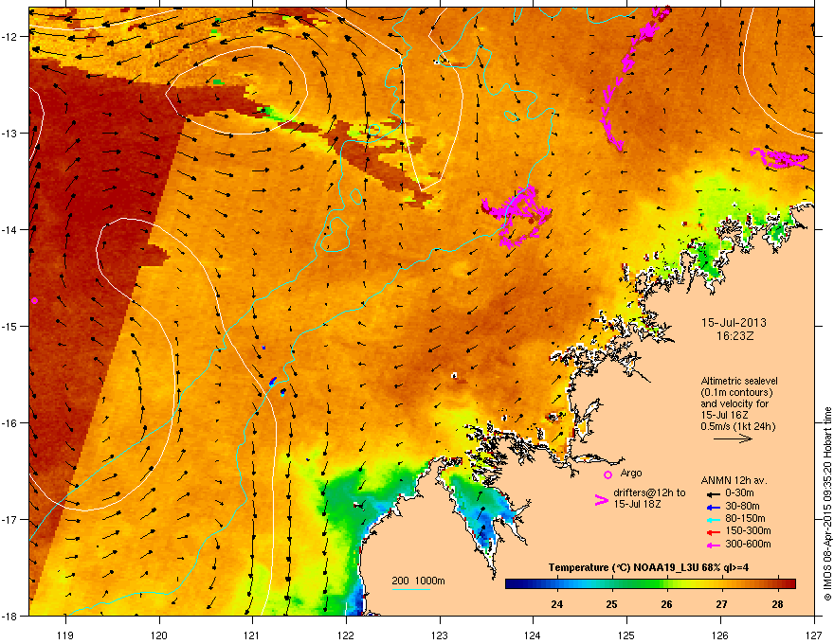Screen dimensions: 834x644
Task: Click the magenta drifters arrowhead legend symbol
Action: (601, 499)
